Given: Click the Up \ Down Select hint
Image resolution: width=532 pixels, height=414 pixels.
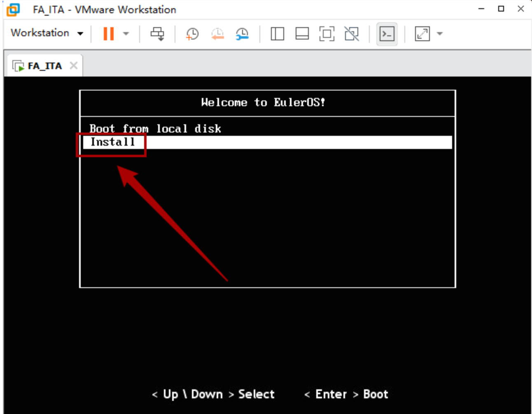Looking at the screenshot, I should (213, 394).
